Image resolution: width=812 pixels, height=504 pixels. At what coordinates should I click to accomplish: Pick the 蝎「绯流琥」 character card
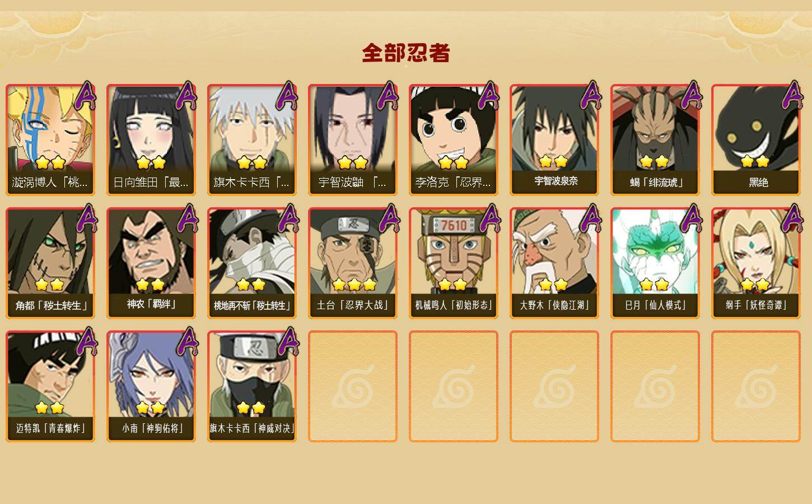[x=655, y=140]
